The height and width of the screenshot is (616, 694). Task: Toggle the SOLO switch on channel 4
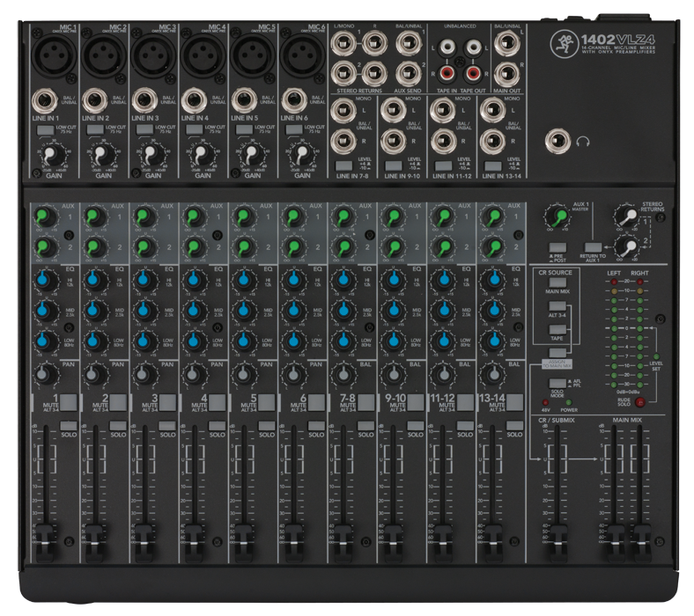[217, 426]
